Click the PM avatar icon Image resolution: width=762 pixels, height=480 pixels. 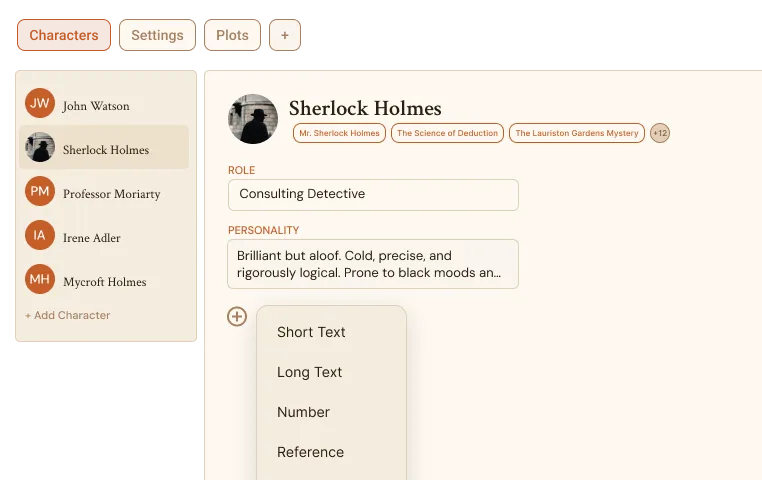(x=40, y=191)
